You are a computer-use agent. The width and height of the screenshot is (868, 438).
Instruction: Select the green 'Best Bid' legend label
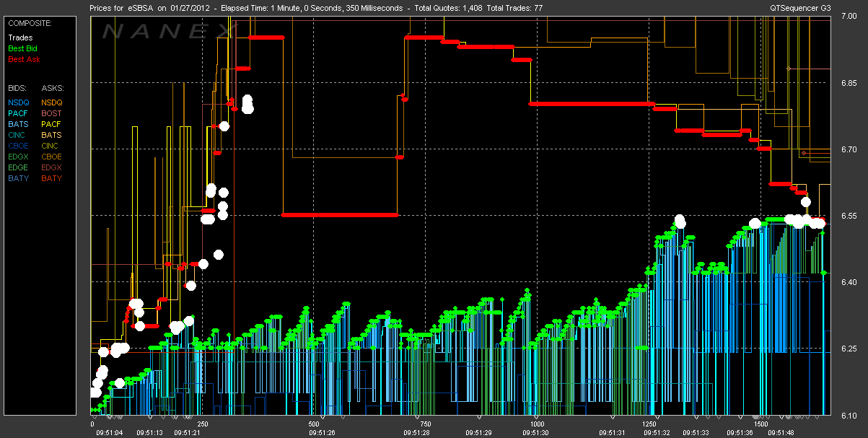click(23, 48)
